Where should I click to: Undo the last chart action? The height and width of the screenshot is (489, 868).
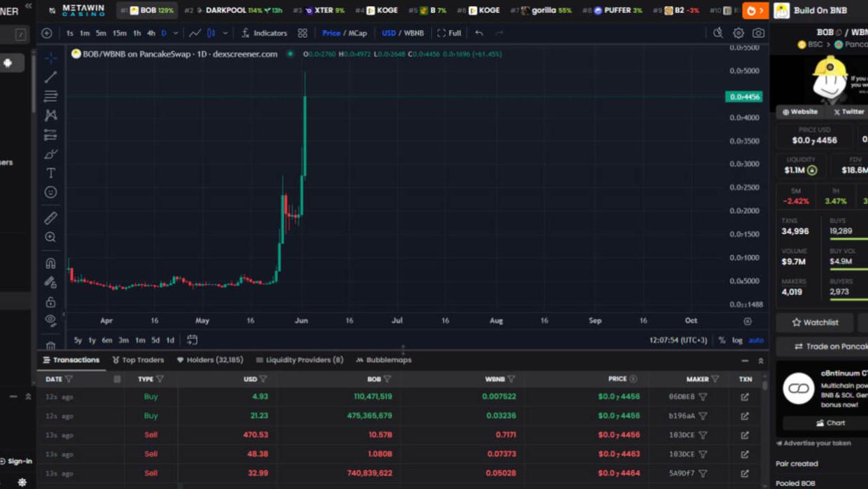(479, 33)
